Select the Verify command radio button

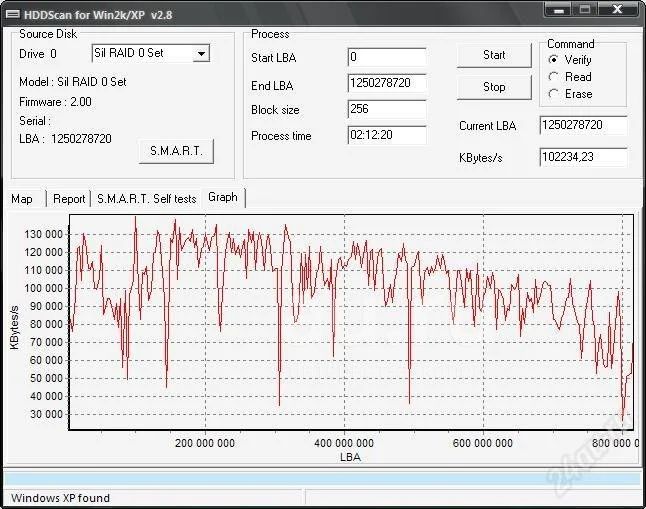pyautogui.click(x=553, y=60)
